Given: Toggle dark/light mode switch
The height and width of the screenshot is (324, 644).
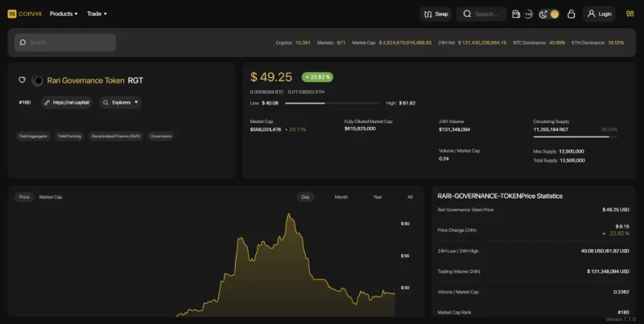Looking at the screenshot, I should (549, 14).
